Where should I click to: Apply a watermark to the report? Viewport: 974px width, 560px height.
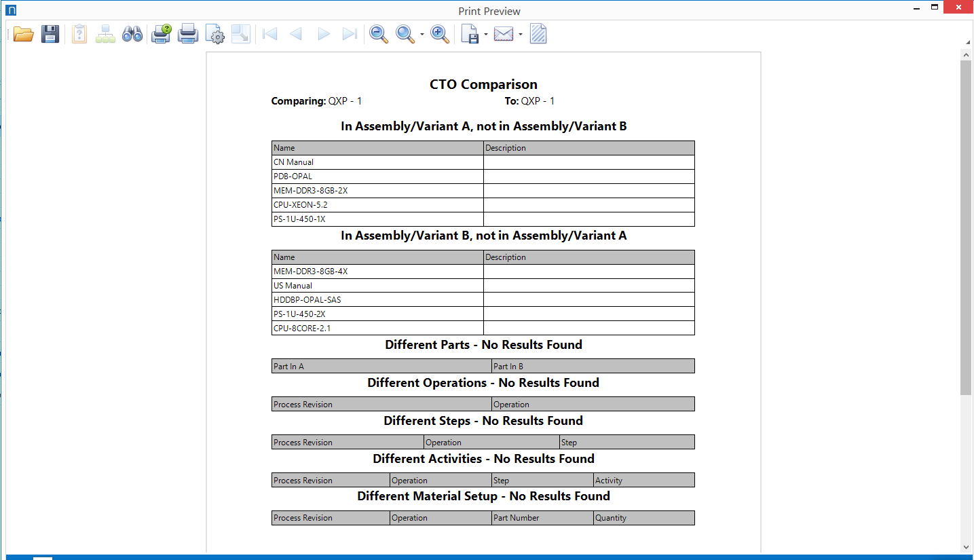[538, 33]
